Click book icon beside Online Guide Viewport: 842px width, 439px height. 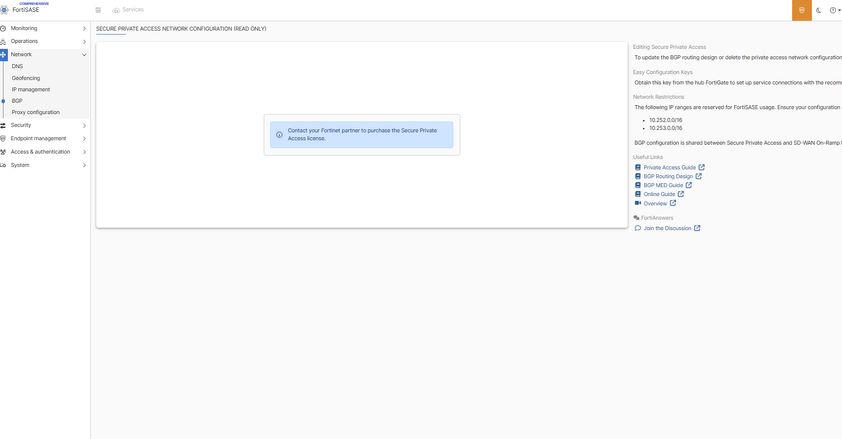point(638,194)
